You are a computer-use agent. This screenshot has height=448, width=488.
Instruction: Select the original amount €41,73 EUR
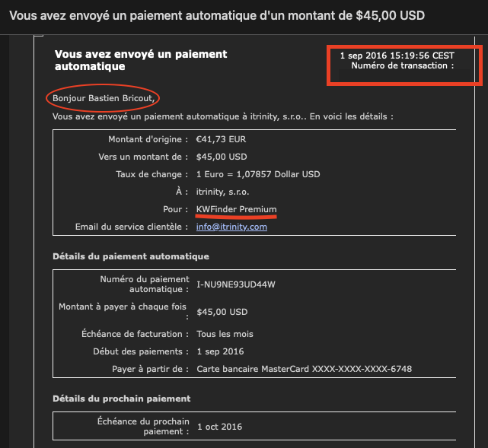221,139
